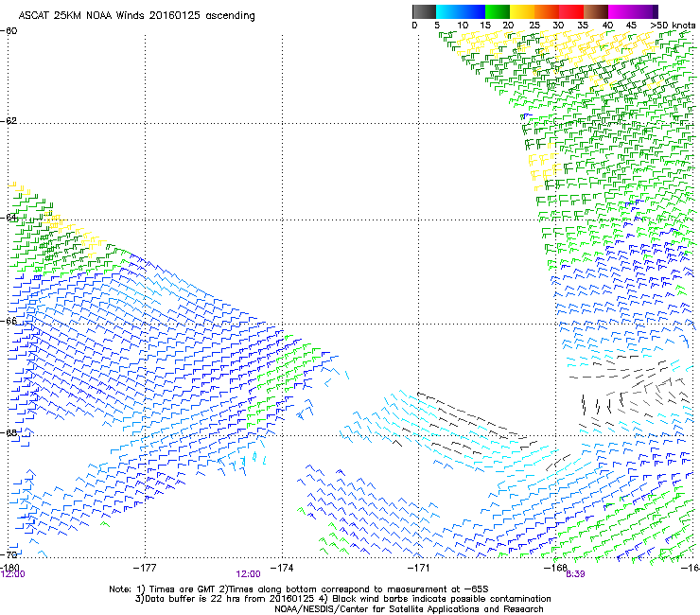700x615 pixels.
Task: Click the purple 45-50 knots legend swatch
Action: (x=645, y=11)
